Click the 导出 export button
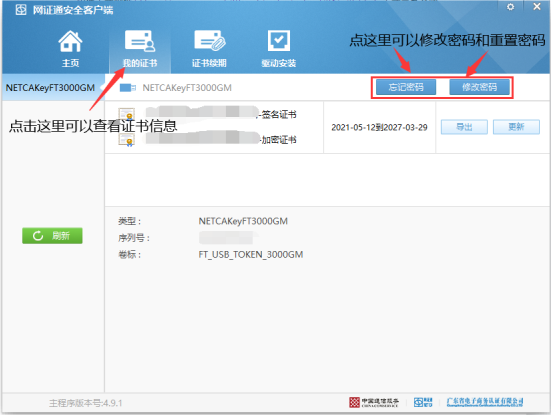The width and height of the screenshot is (551, 415). [464, 127]
